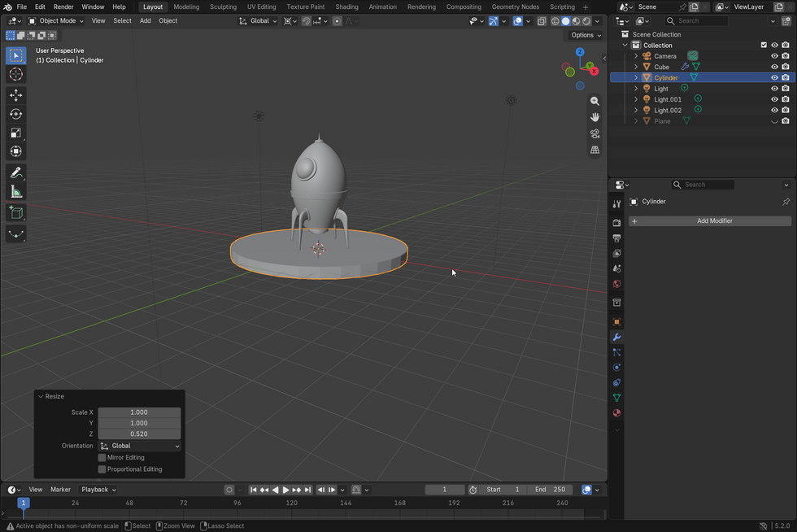Screen dimensions: 797x532
Task: Open the Material properties tab
Action: click(616, 413)
